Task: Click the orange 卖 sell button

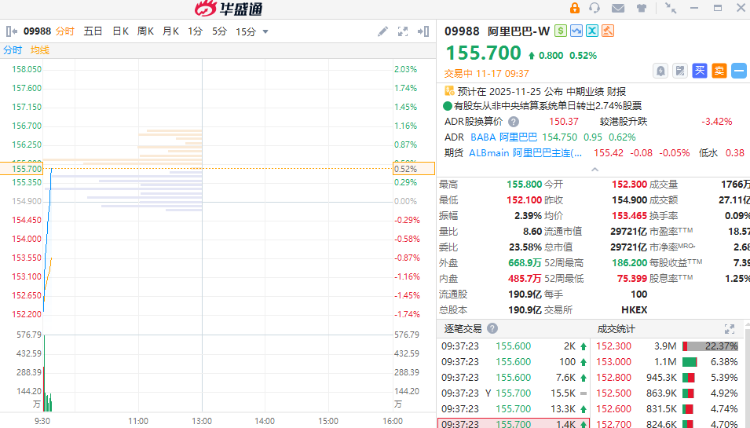Action: tap(719, 70)
